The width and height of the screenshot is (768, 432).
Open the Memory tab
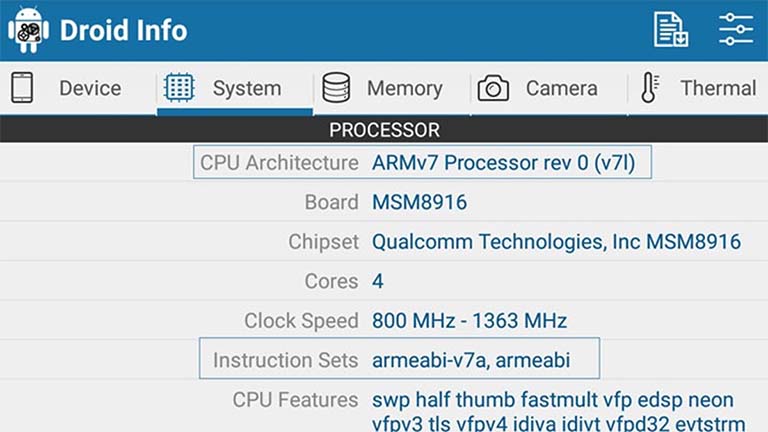[404, 88]
